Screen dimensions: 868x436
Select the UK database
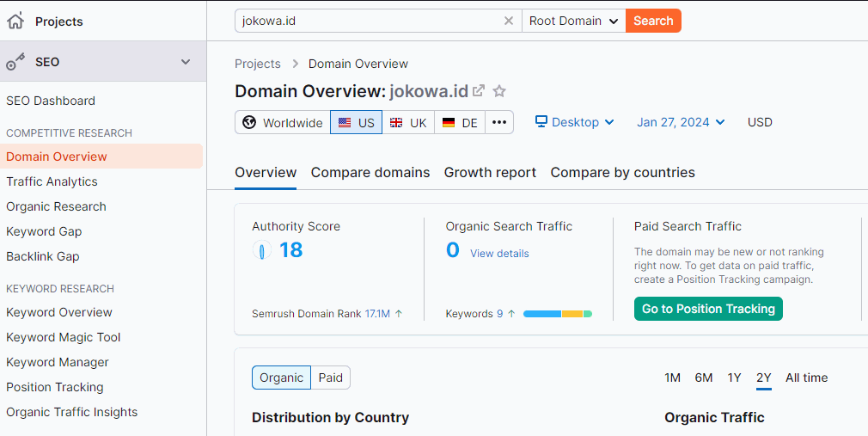pyautogui.click(x=408, y=122)
